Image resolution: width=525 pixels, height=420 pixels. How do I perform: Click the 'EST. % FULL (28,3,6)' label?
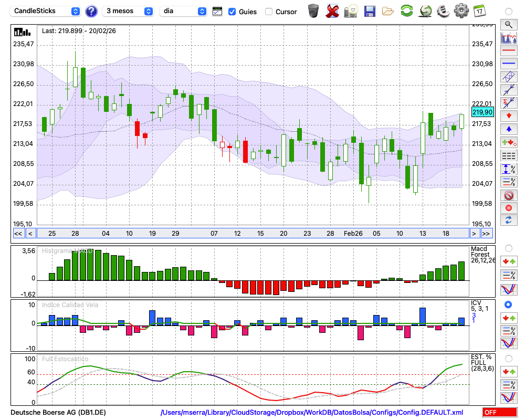click(x=482, y=363)
